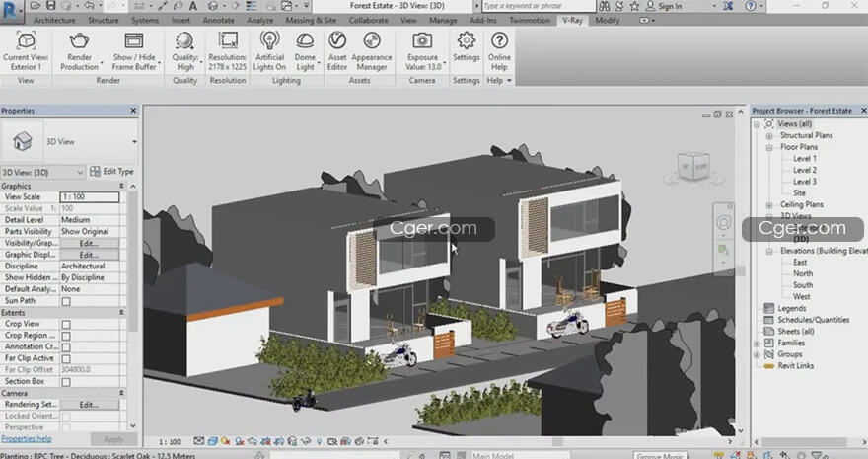Open the Appearance Manager

pyautogui.click(x=372, y=41)
